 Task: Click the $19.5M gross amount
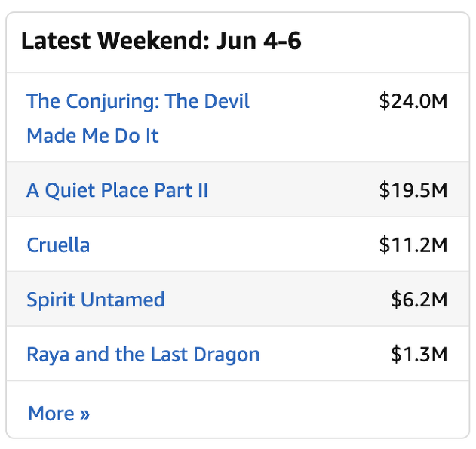coord(413,190)
